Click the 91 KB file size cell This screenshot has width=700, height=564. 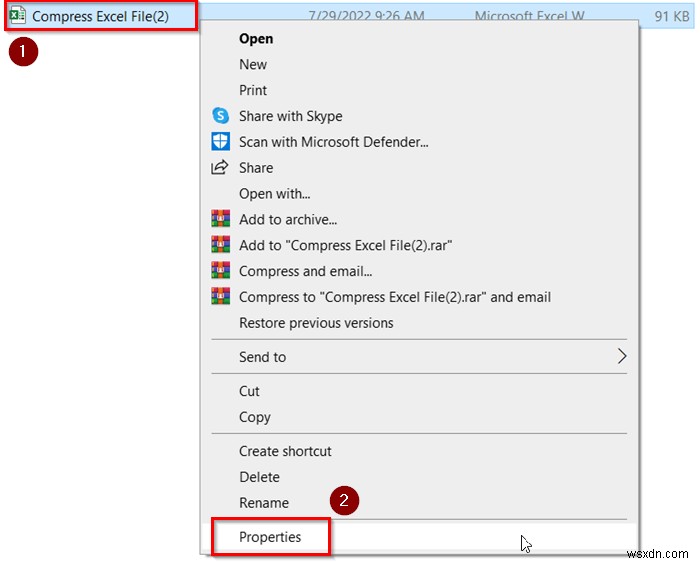coord(672,17)
